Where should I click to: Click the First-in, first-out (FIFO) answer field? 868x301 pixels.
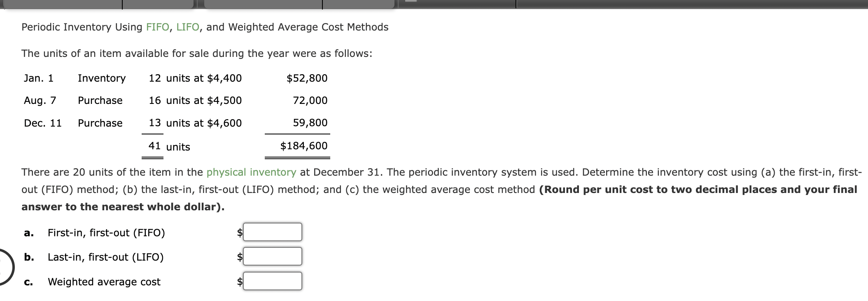click(273, 232)
